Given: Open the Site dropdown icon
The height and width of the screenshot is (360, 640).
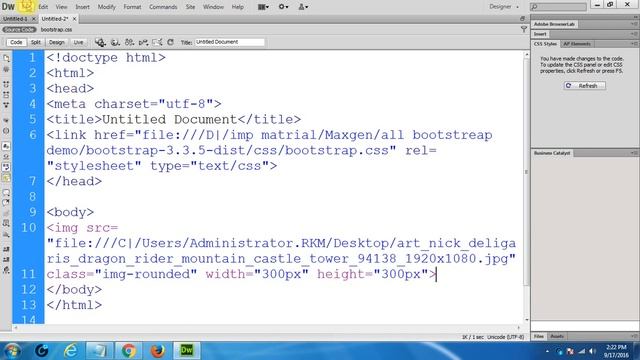Looking at the screenshot, I should pos(303,7).
